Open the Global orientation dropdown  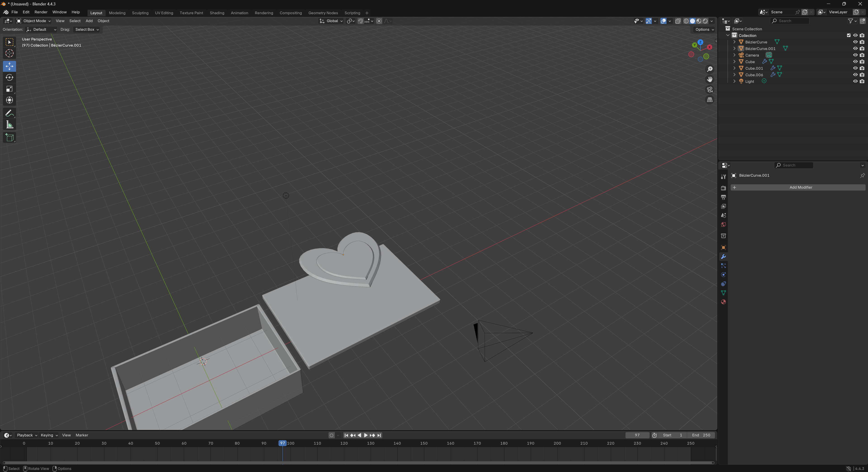pos(332,21)
